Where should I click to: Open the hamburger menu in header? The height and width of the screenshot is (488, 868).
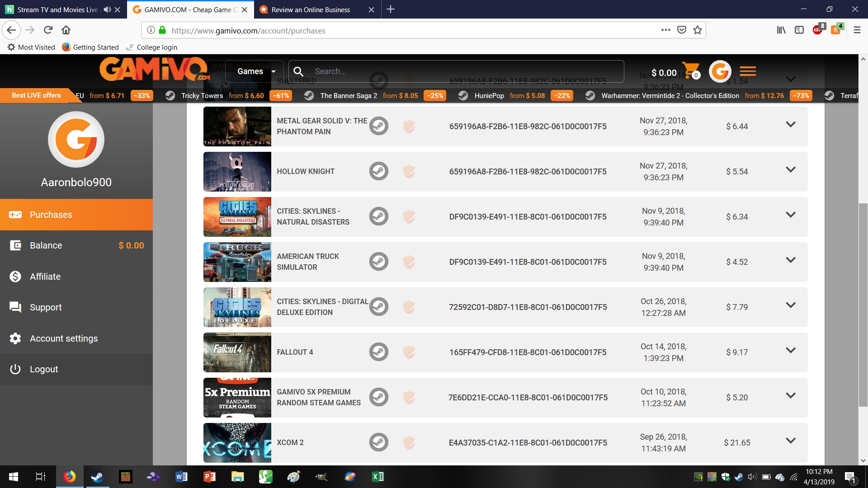(x=748, y=71)
